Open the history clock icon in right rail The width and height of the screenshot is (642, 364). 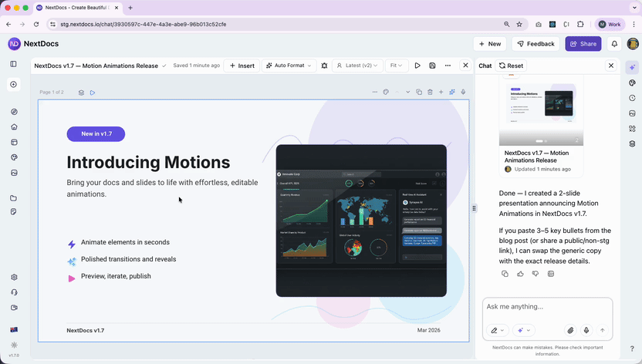(632, 98)
